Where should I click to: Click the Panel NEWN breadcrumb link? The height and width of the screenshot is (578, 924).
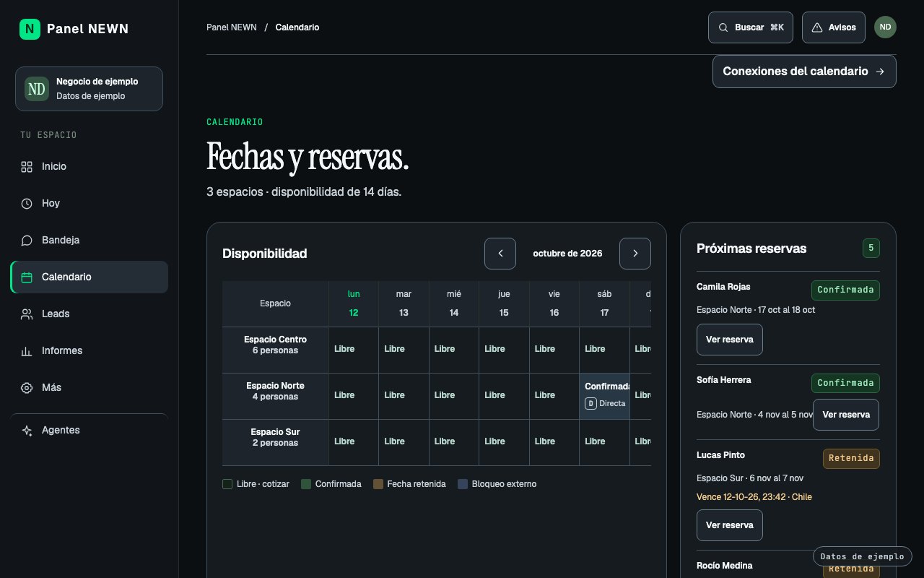[232, 27]
